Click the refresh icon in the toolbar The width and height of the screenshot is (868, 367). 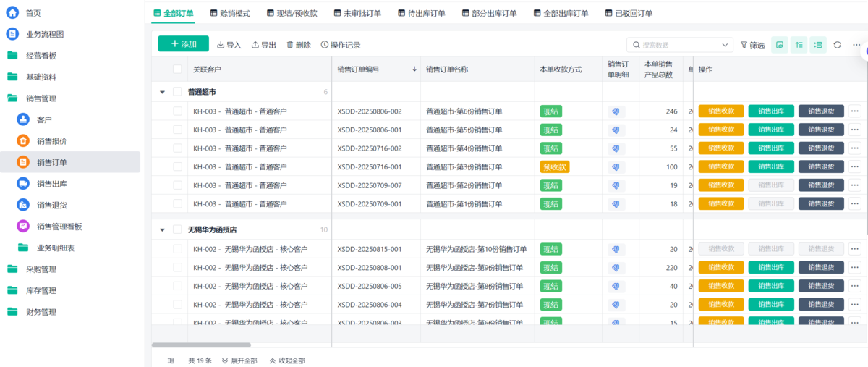(x=837, y=45)
